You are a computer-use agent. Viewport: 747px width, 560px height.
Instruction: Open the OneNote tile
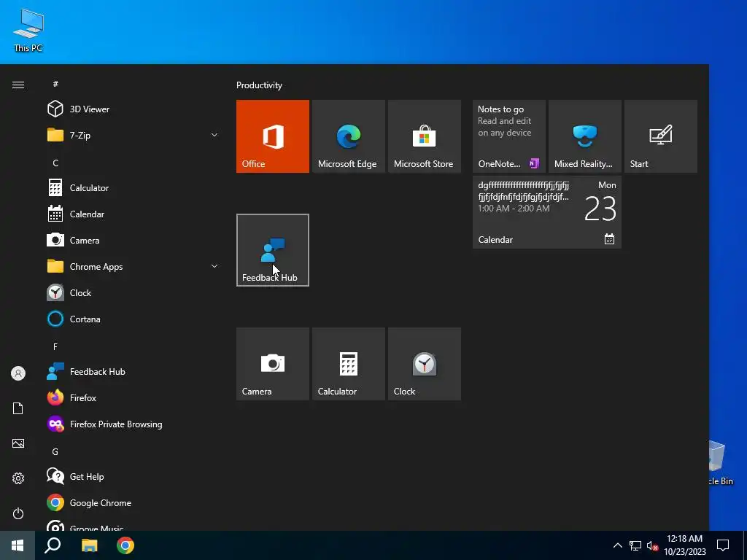(x=508, y=136)
